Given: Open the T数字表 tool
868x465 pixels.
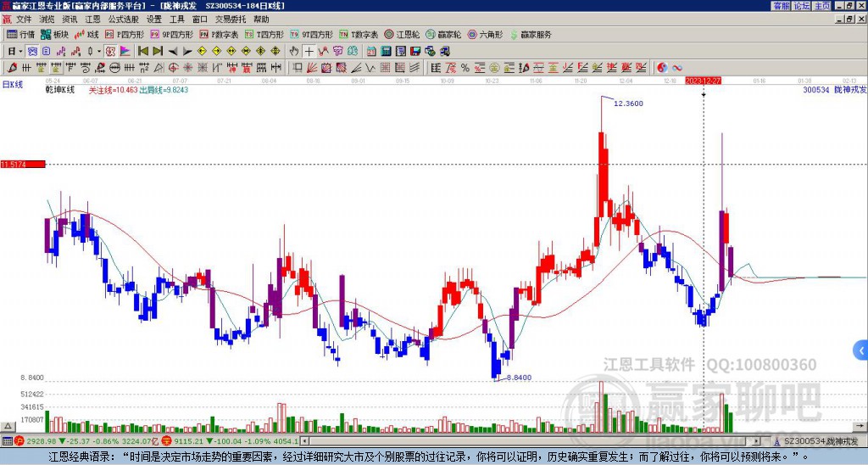Looking at the screenshot, I should [359, 34].
